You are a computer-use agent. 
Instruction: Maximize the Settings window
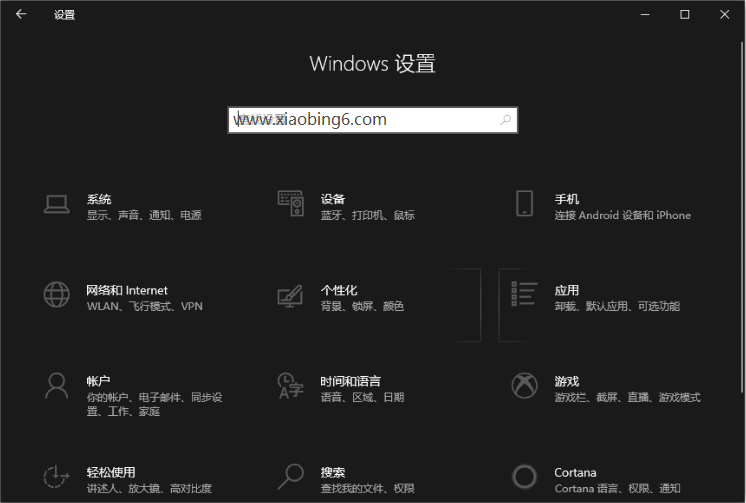click(x=685, y=15)
